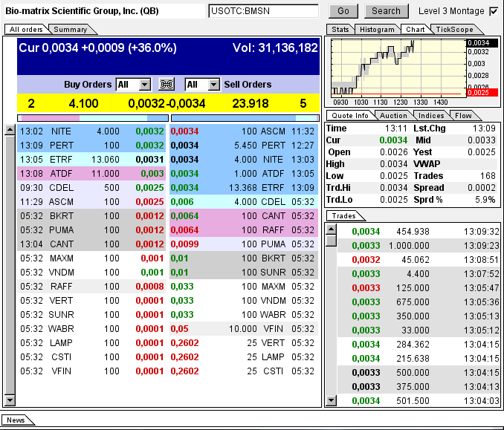Screen dimensions: 504x430
Task: Open the Stats tab
Action: [340, 29]
